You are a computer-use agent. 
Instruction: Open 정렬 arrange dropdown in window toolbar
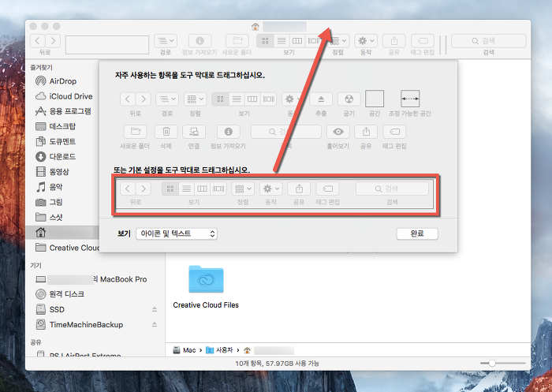tap(338, 41)
